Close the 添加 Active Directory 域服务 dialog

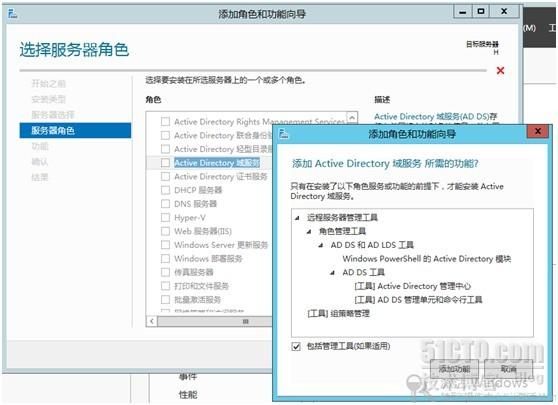tap(538, 132)
